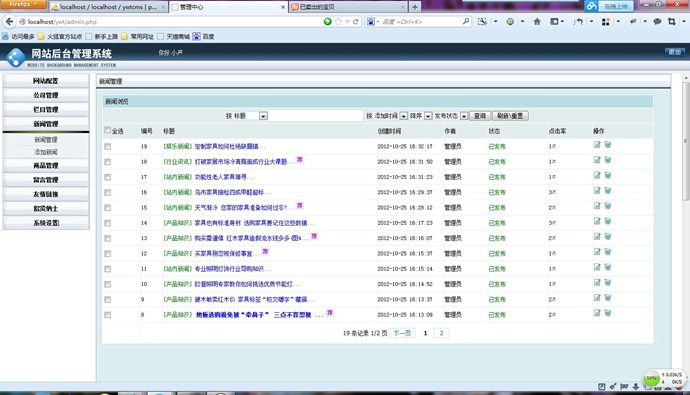Image resolution: width=690 pixels, height=395 pixels.
Task: Open the 商品管理 sidebar menu
Action: click(x=46, y=165)
